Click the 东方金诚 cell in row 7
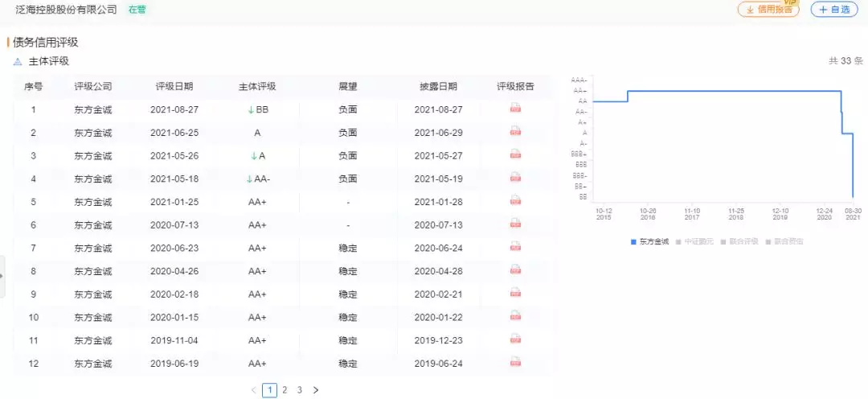Screen dimensions: 868x399 coord(93,249)
